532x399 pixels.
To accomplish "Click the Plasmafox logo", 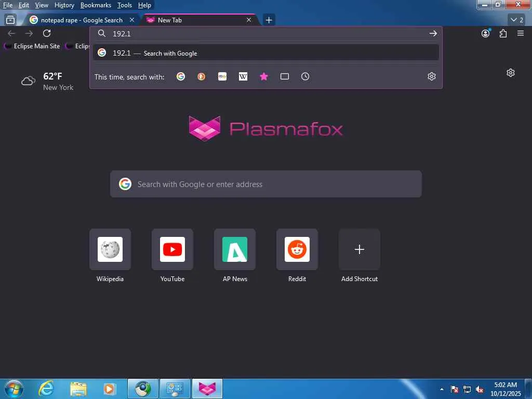I will [x=265, y=129].
